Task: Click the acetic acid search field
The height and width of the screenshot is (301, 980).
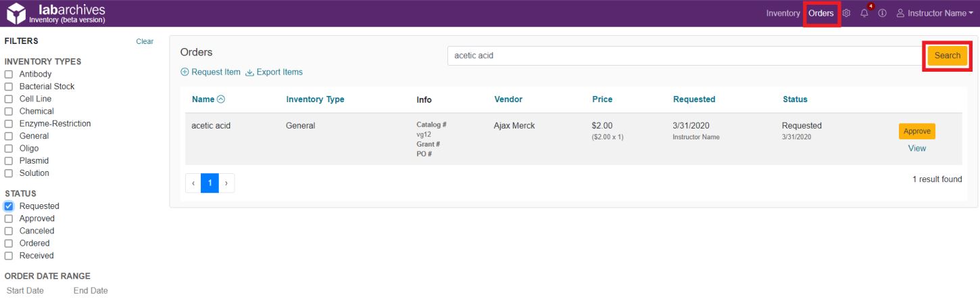Action: (x=683, y=55)
